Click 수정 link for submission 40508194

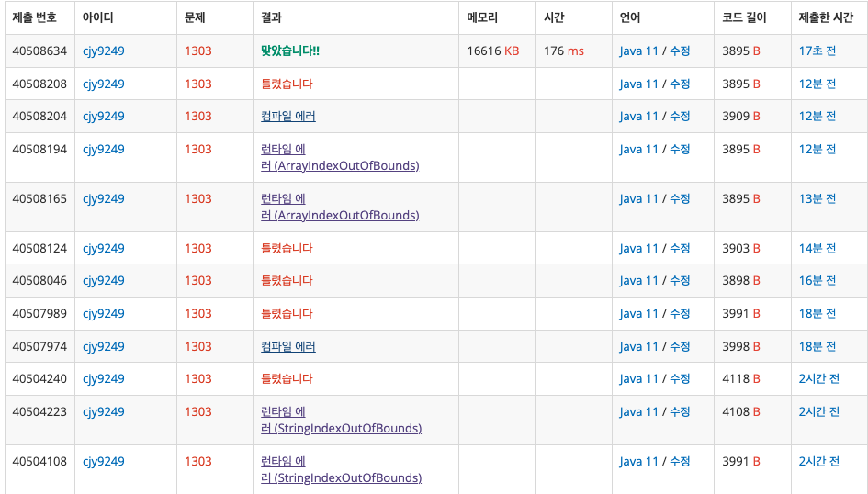click(680, 150)
